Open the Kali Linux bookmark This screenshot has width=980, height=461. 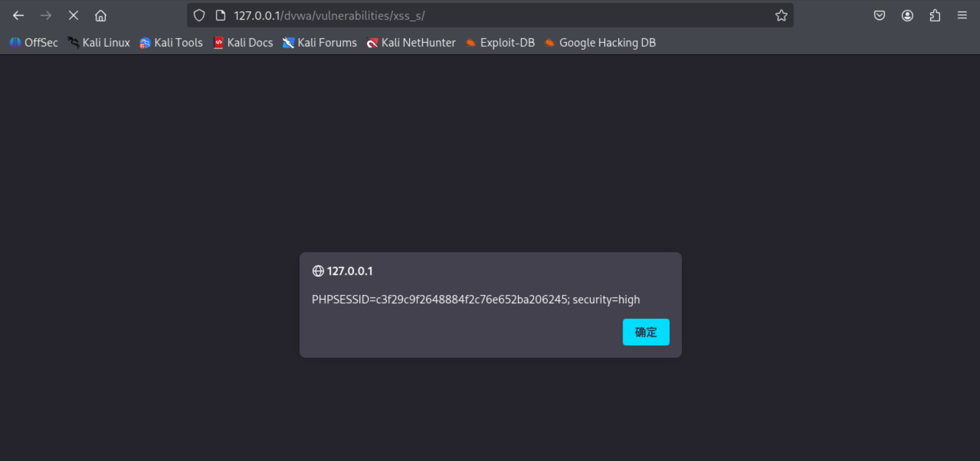tap(99, 43)
